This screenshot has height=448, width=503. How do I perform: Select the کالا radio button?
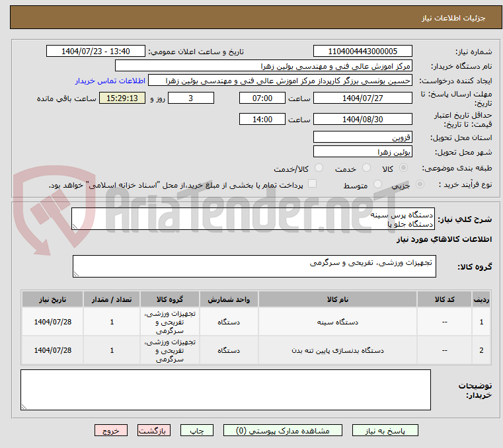pyautogui.click(x=404, y=168)
